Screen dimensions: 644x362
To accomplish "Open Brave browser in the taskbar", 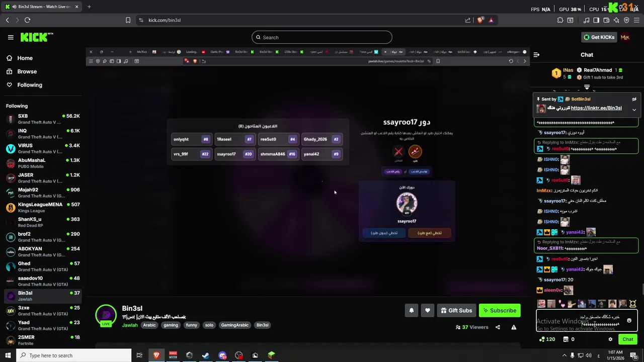I will [x=156, y=355].
